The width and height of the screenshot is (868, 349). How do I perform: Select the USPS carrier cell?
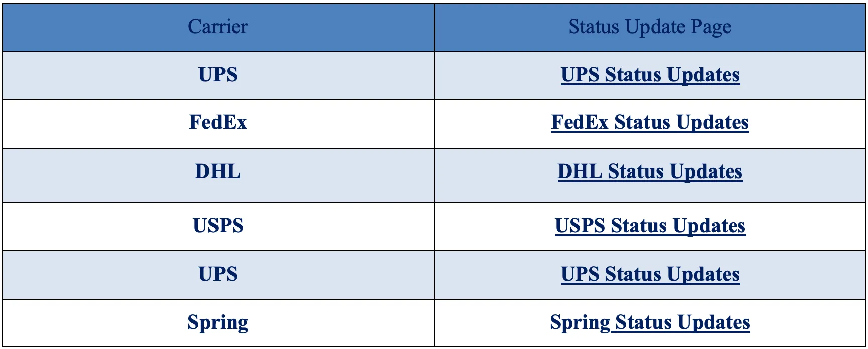pos(218,227)
